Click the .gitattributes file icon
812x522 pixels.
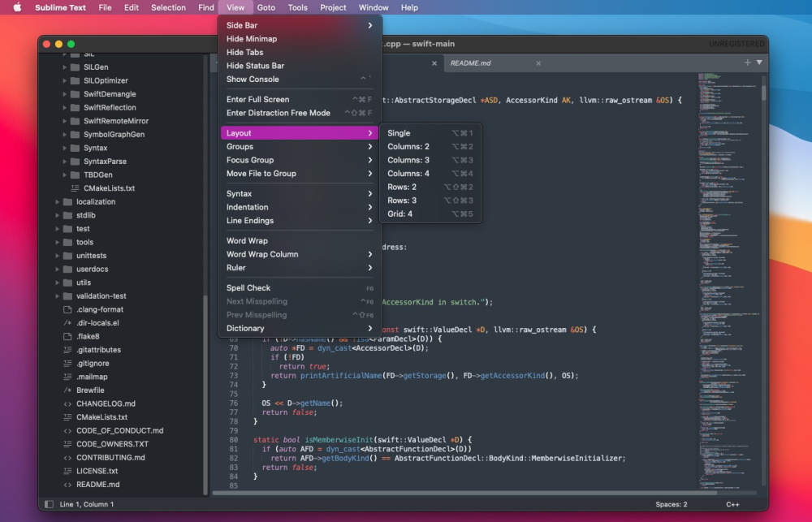(67, 350)
